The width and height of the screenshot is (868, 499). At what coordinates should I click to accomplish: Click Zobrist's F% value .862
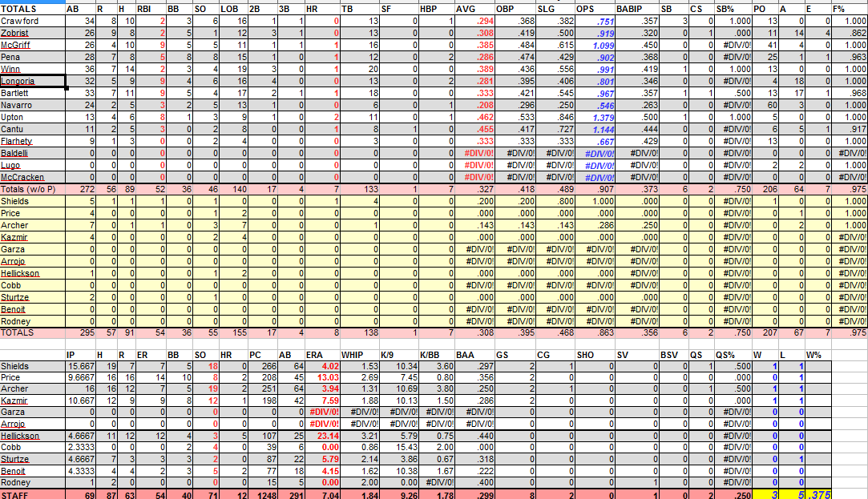[850, 33]
